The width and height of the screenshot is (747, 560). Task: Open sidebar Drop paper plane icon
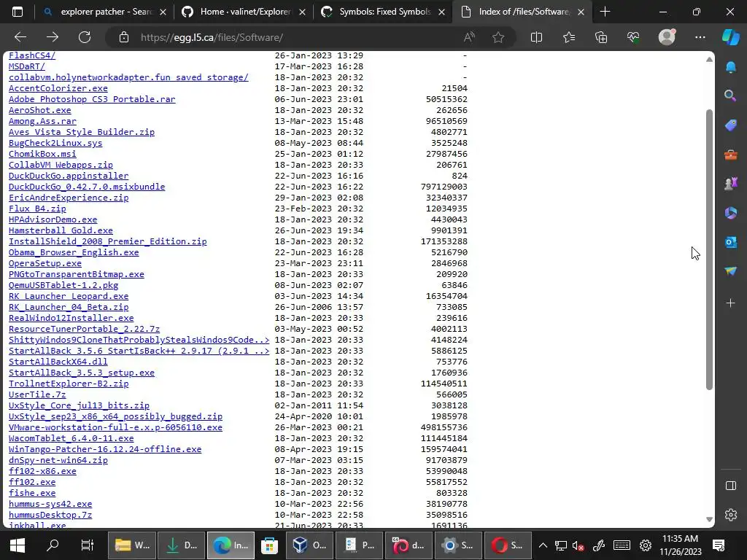tap(731, 271)
